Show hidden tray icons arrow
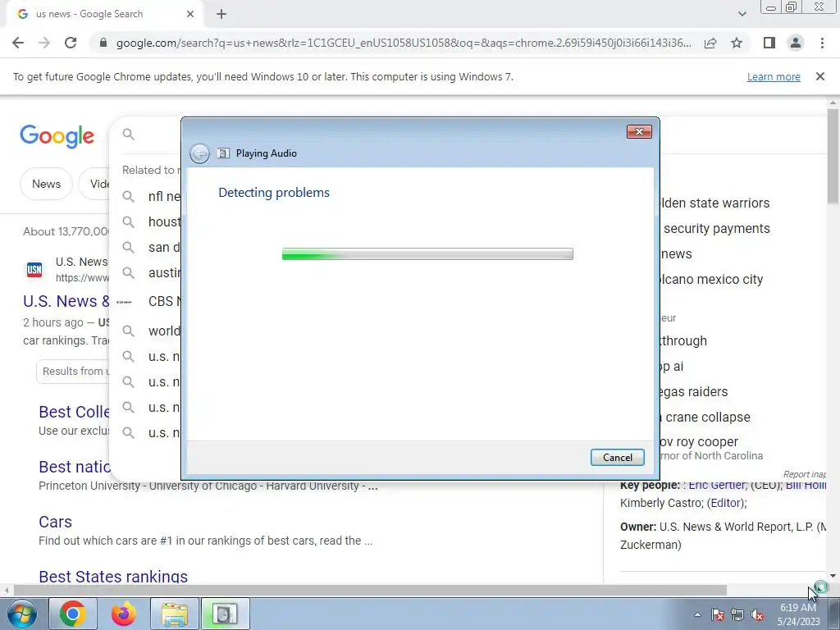Image resolution: width=840 pixels, height=630 pixels. 697,614
